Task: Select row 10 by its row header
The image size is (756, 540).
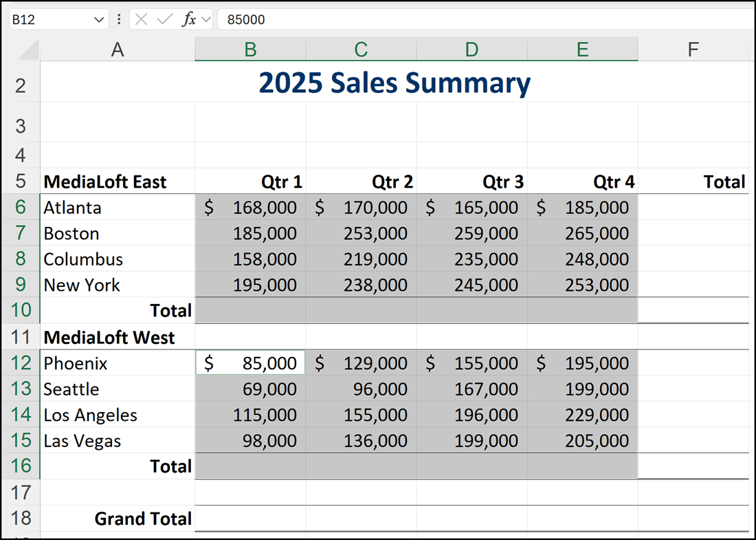Action: click(21, 310)
